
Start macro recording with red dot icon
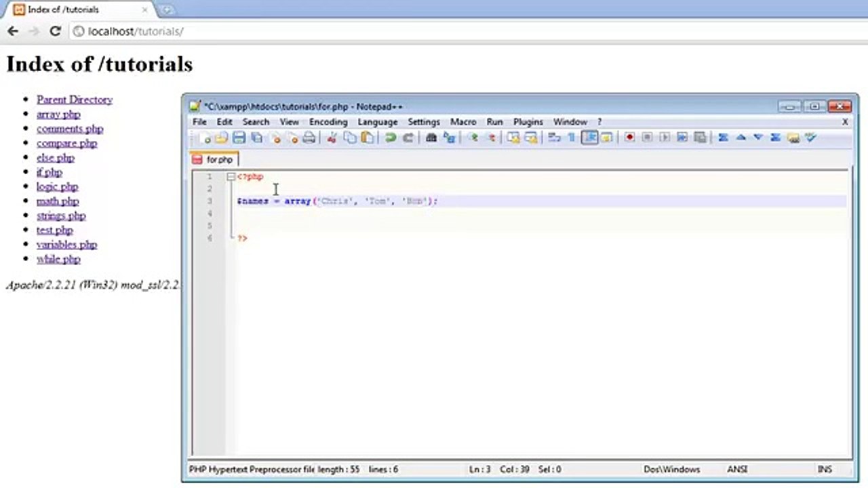(629, 138)
